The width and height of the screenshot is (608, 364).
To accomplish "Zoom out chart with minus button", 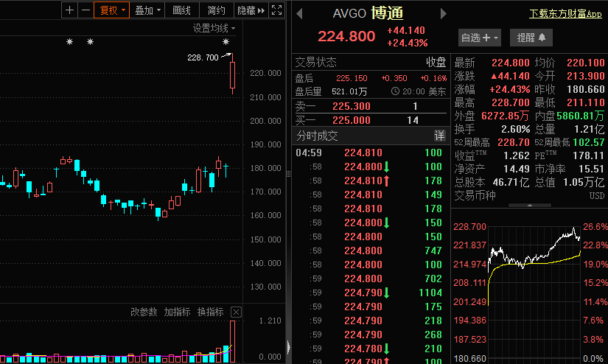I will click(85, 10).
